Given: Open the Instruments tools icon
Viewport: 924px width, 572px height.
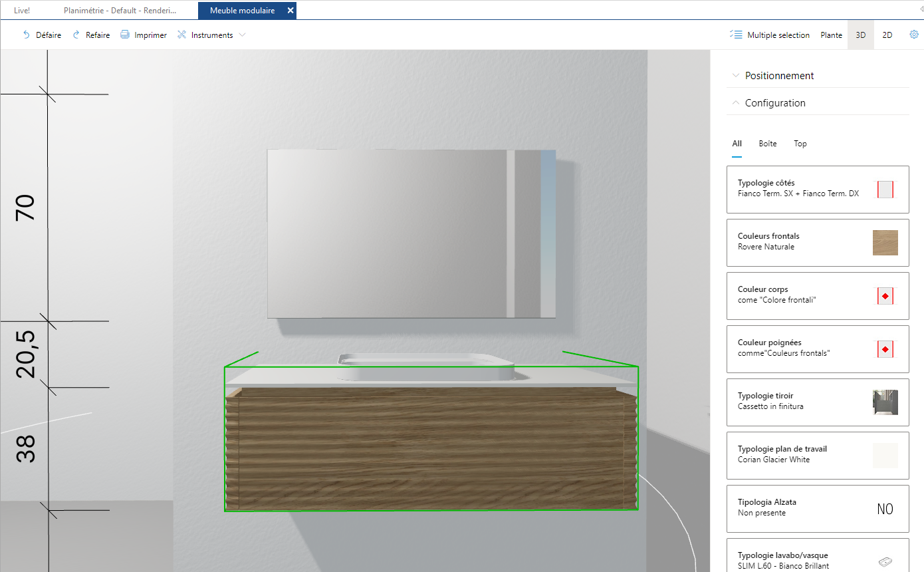Looking at the screenshot, I should click(x=181, y=35).
